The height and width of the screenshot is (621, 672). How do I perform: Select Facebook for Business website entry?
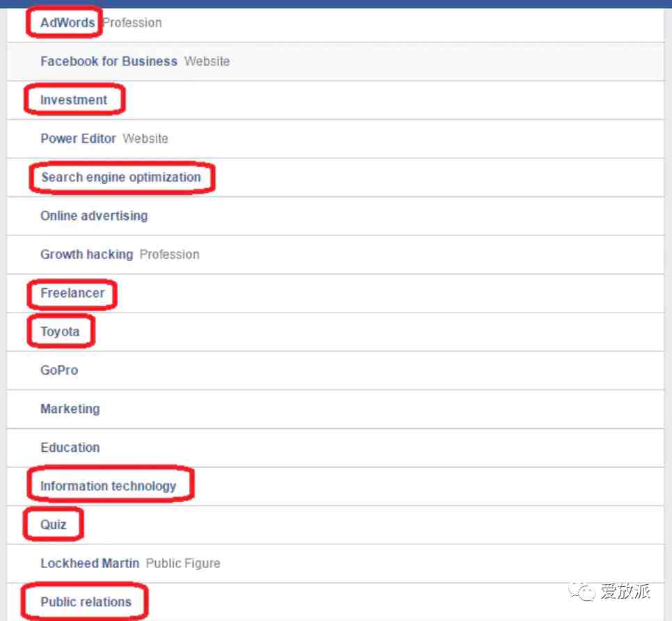[x=109, y=61]
